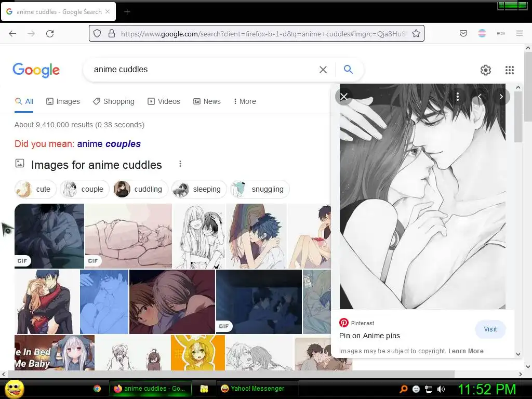Open 'Pin on Anime pins' title link
Screen dimensions: 532x399
pos(369,336)
